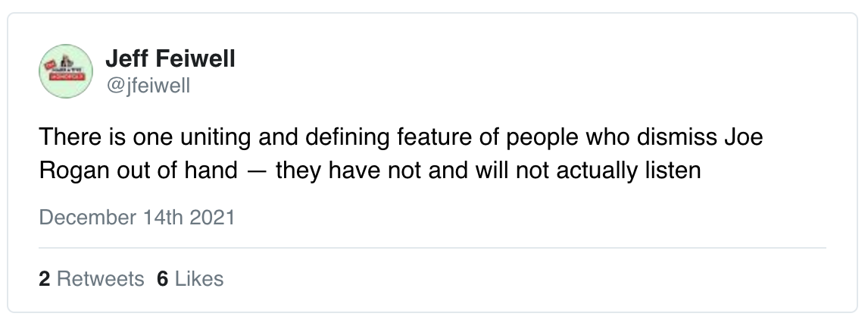Viewport: 868px width, 329px height.
Task: Click the horizontal divider below the date
Action: coord(432,248)
